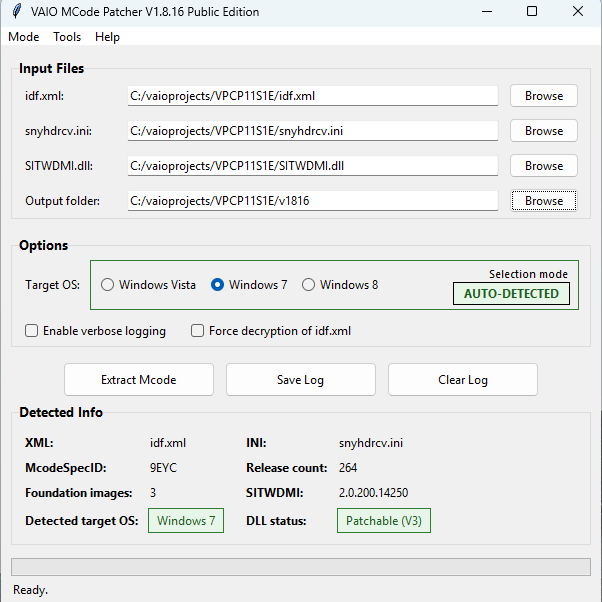Click the idf.xml path input field
Viewport: 602px width, 602px height.
tap(313, 96)
